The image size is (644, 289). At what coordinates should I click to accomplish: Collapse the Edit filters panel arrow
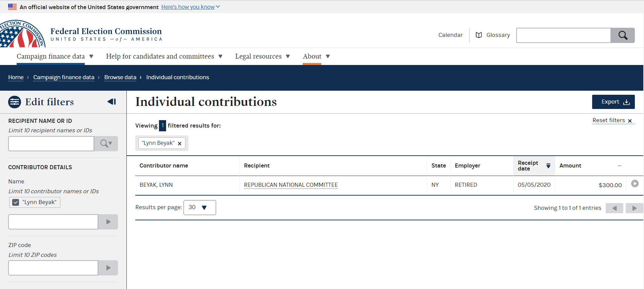pos(112,102)
